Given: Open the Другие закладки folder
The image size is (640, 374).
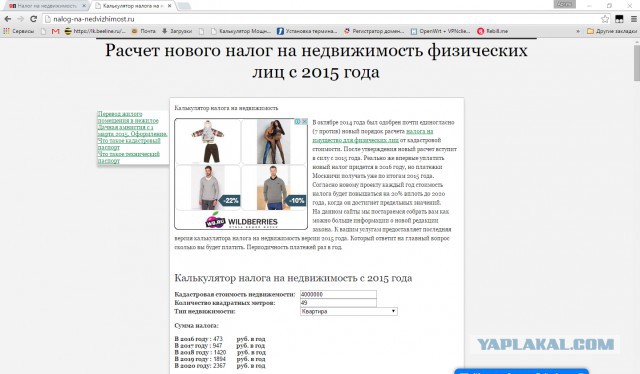Looking at the screenshot, I should tap(611, 31).
